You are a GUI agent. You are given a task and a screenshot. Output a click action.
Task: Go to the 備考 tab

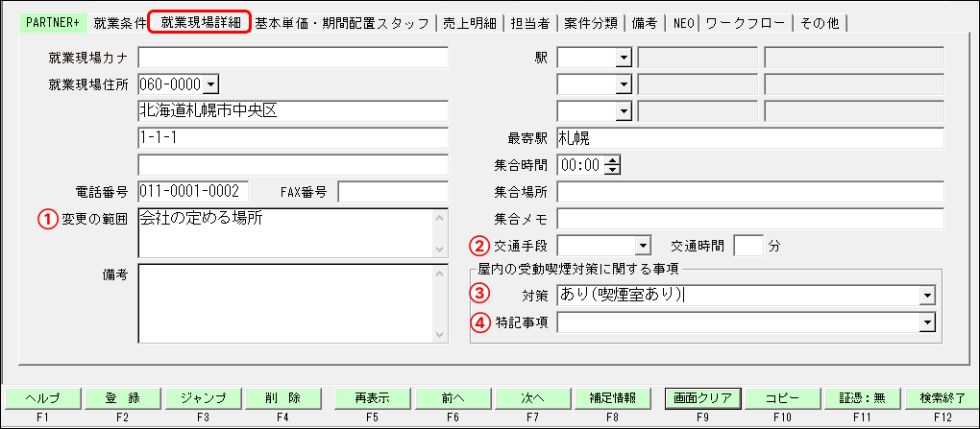[644, 23]
